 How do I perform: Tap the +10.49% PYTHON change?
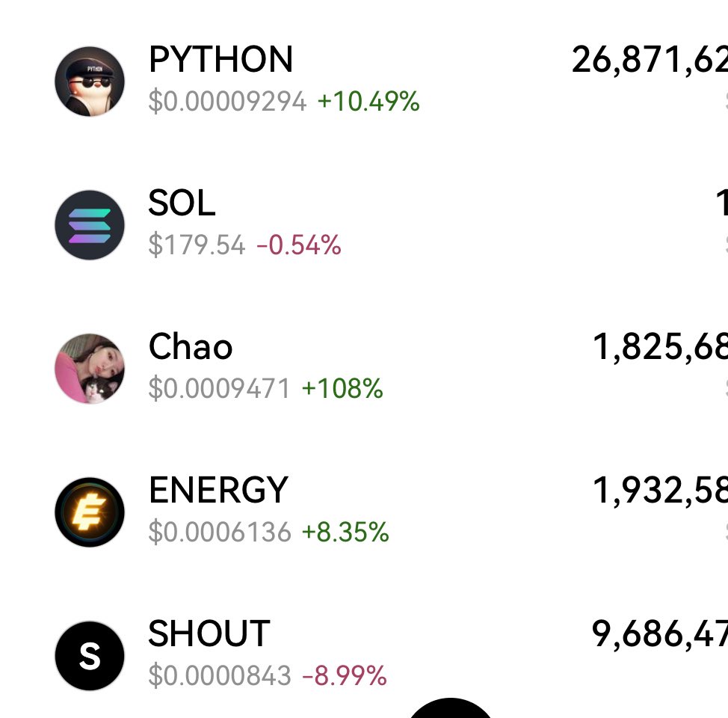coord(368,101)
